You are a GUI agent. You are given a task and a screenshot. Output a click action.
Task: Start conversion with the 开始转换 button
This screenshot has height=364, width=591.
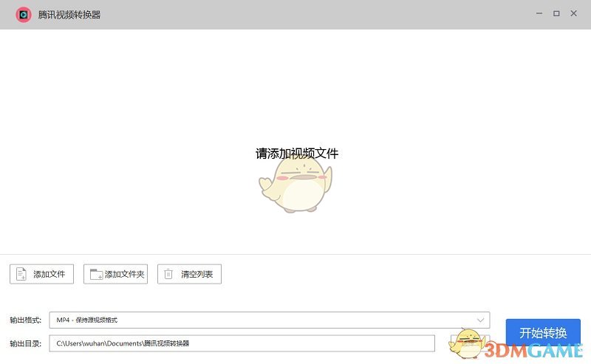543,332
